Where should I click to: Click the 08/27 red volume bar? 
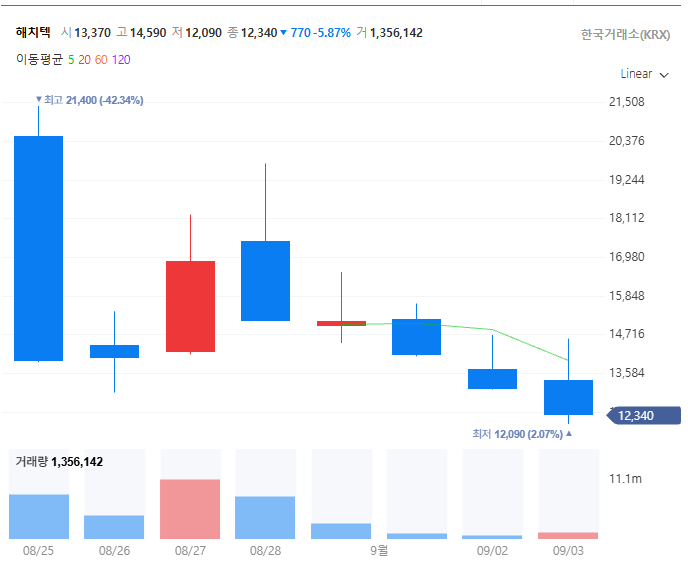tap(190, 509)
